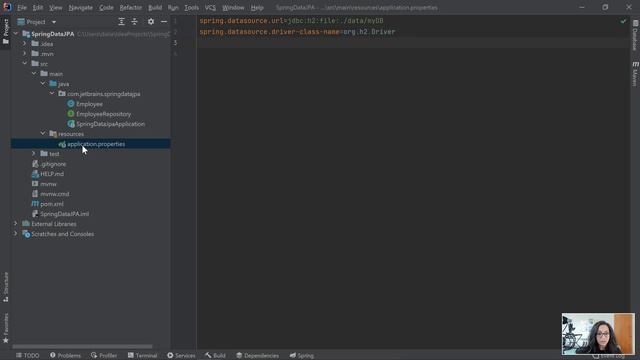Open the Maven tool window on right edge

[635, 74]
